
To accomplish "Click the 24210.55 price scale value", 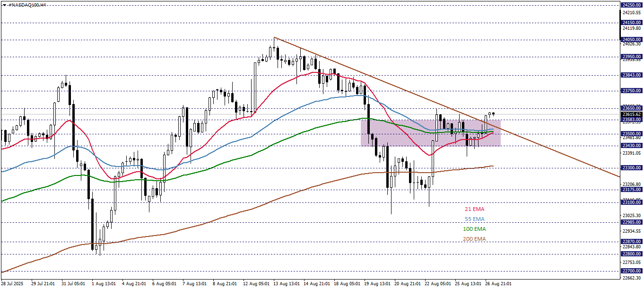I will pyautogui.click(x=632, y=13).
